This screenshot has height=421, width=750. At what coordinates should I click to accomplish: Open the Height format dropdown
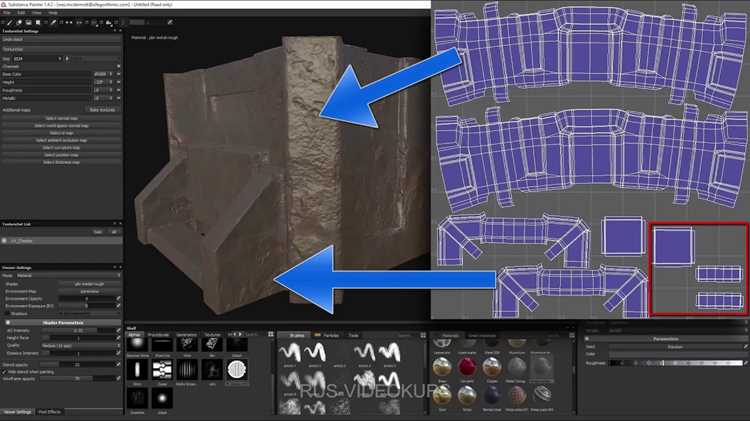(x=103, y=82)
